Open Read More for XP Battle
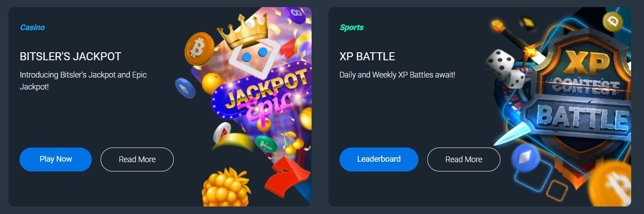Screen dimensions: 644x214 464,160
